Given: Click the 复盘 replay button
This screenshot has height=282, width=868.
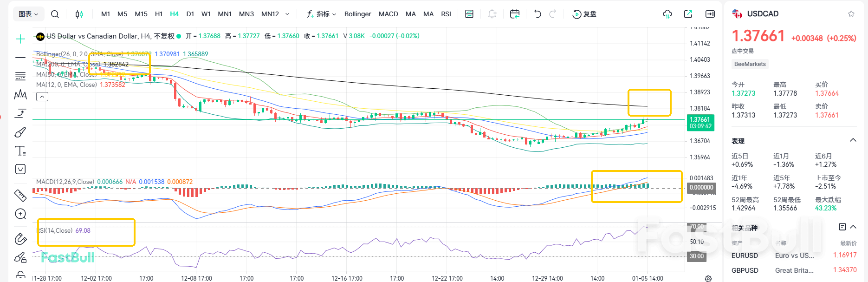Looking at the screenshot, I should point(585,14).
